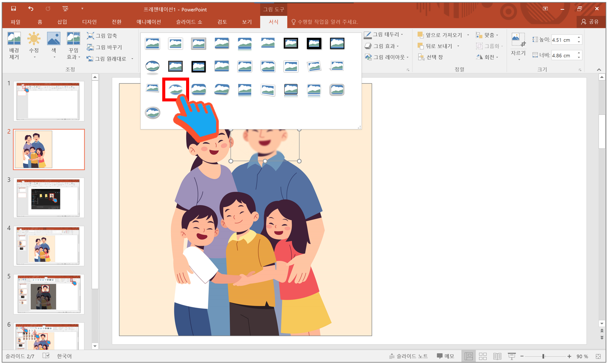Viewport: 609px width, 364px height.
Task: Open 그림 레이아웃 dropdown
Action: point(387,57)
